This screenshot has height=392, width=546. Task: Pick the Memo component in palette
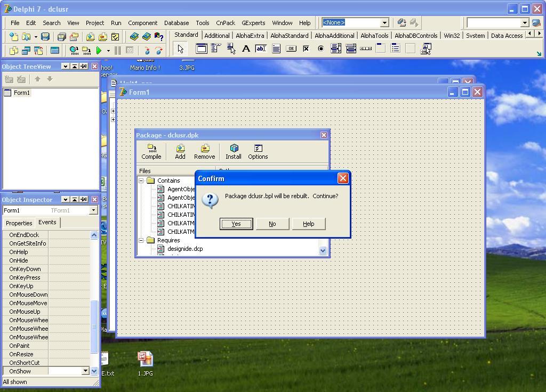276,48
